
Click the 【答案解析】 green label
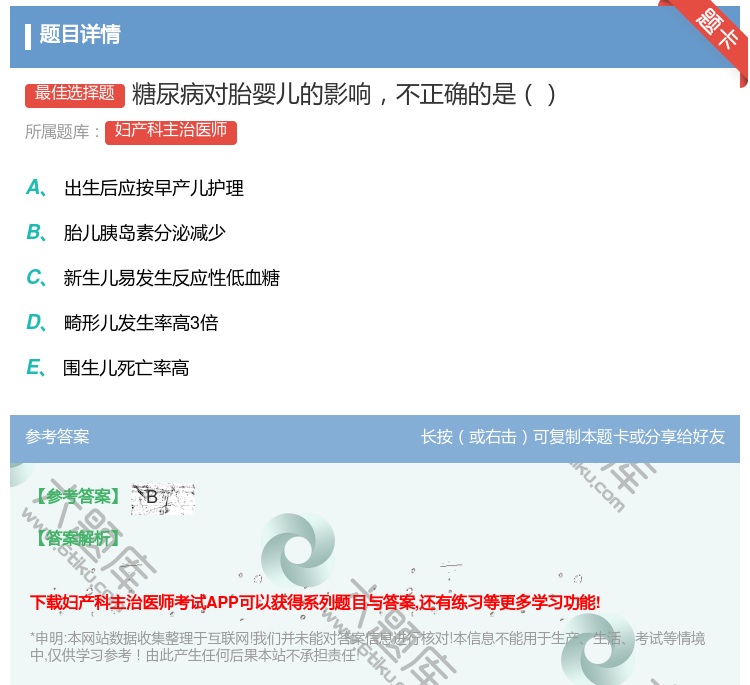click(79, 538)
